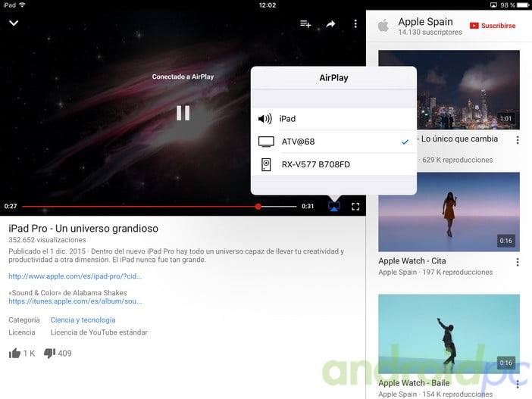Click the 0:31 total duration label

308,206
